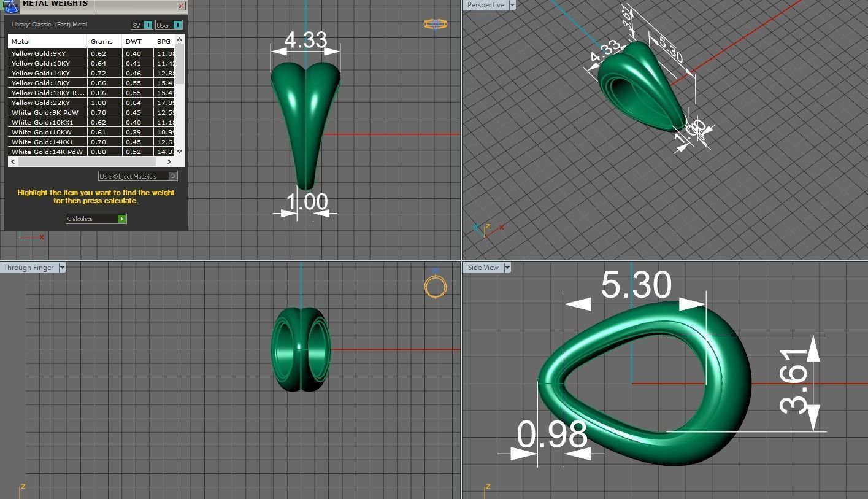The image size is (868, 499).
Task: Click the metal list scroll-left arrow
Action: pyautogui.click(x=13, y=161)
